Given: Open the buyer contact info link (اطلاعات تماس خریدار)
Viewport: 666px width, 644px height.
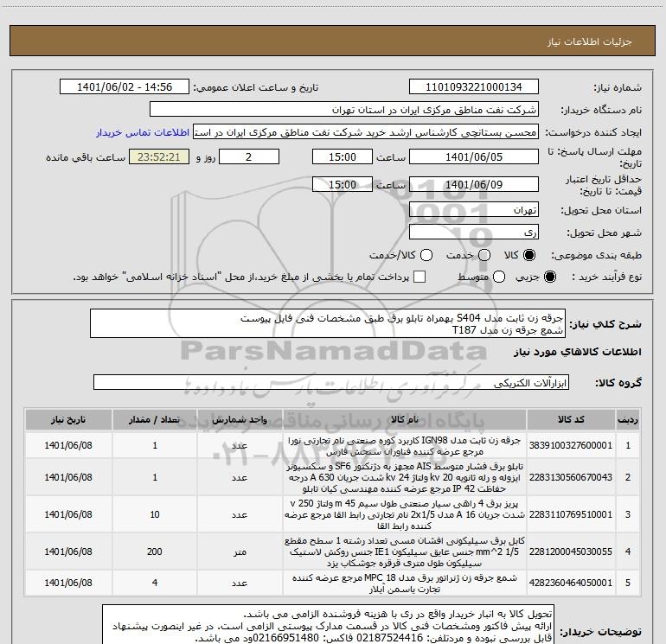Looking at the screenshot, I should (x=143, y=132).
